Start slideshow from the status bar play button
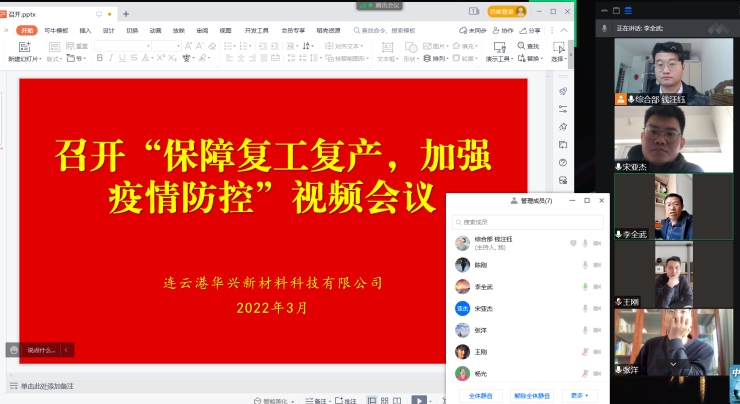Viewport: 740px width, 404px height. [419, 400]
